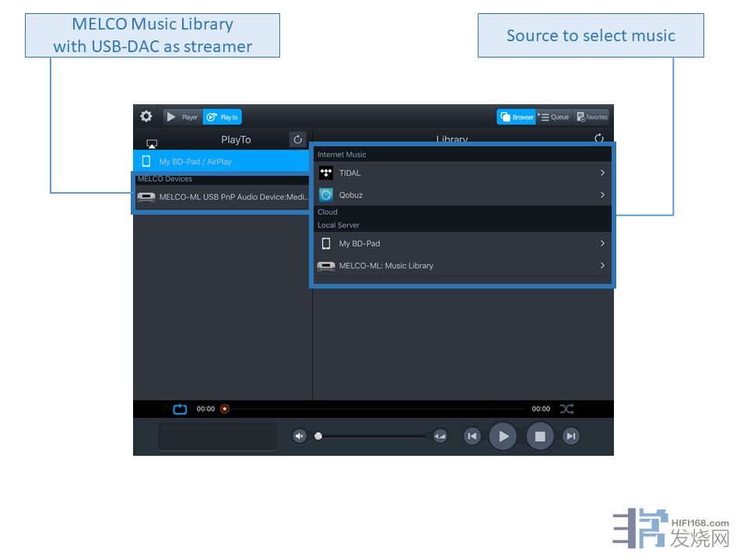Toggle repeat mode
The height and width of the screenshot is (560, 747).
point(180,409)
